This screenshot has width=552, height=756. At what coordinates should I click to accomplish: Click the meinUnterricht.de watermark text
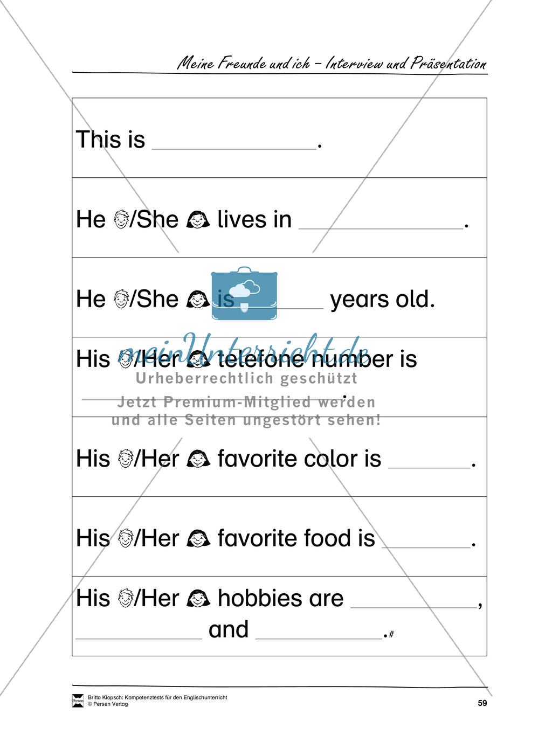(x=244, y=349)
